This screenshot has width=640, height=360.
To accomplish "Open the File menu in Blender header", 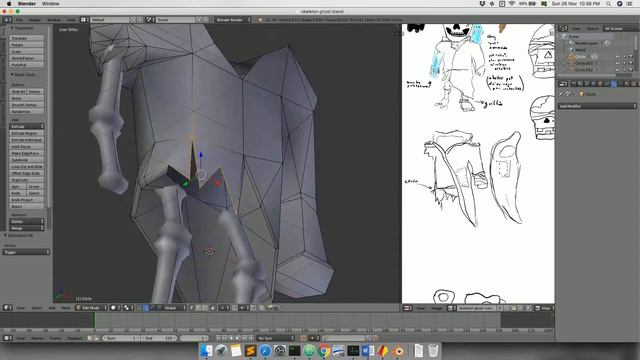I will 19,20.
